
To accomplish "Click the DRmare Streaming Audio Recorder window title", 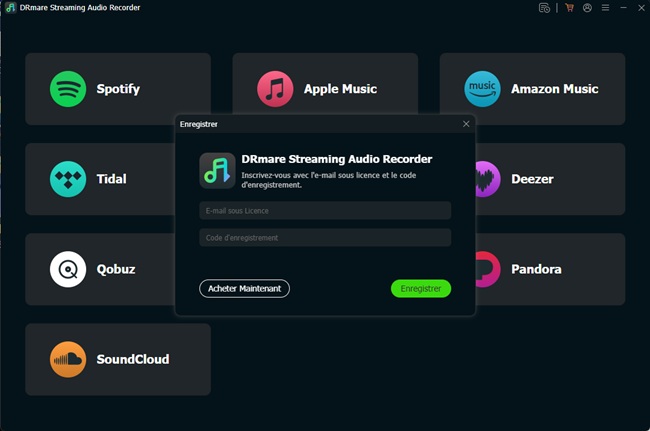I will coord(80,7).
